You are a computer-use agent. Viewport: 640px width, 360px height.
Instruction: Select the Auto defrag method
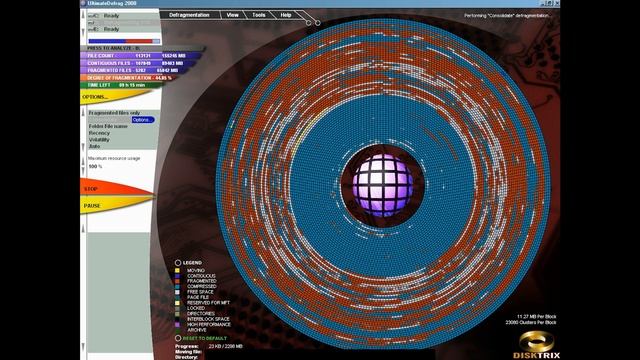(94, 146)
